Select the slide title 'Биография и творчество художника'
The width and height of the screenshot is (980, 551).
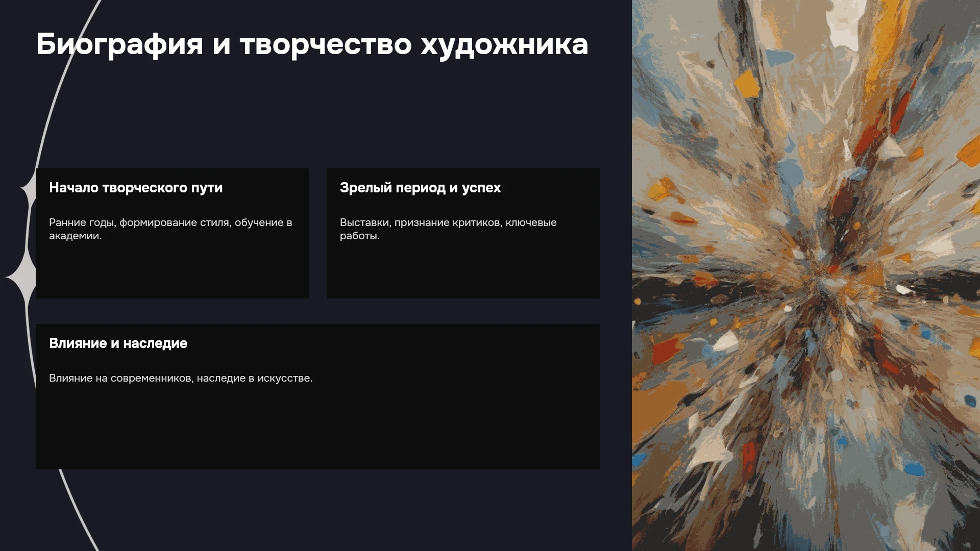[312, 44]
